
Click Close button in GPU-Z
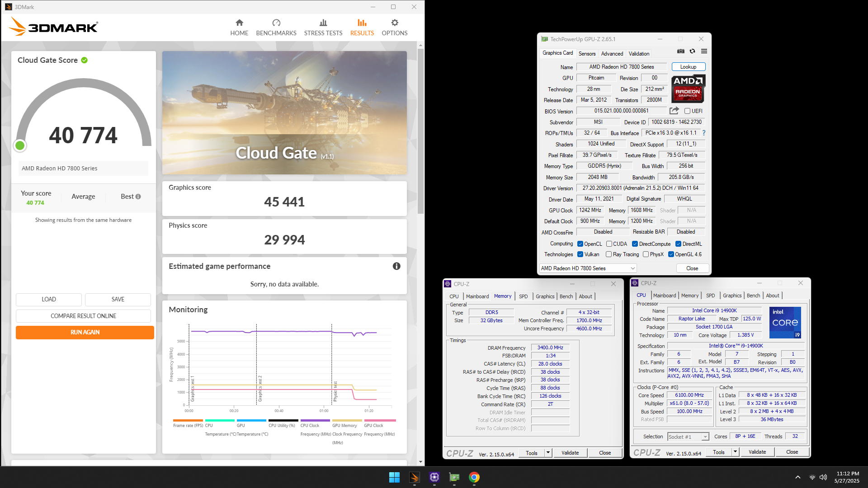692,268
